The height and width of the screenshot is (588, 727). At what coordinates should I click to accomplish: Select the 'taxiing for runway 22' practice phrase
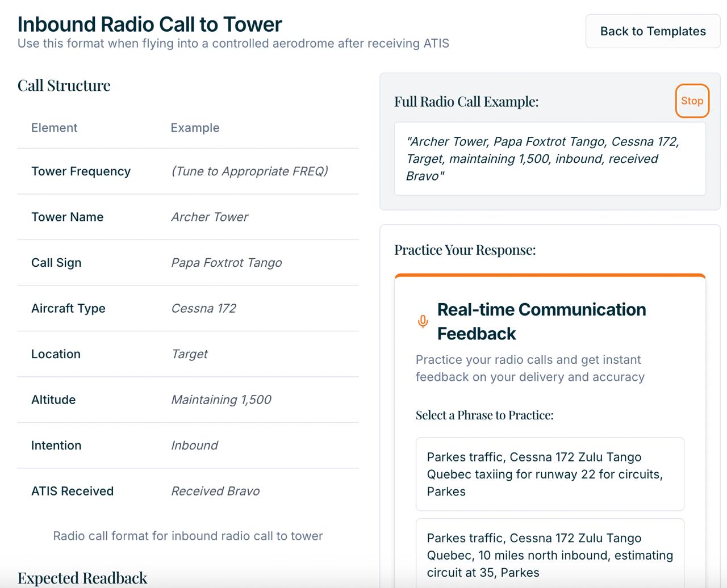549,474
